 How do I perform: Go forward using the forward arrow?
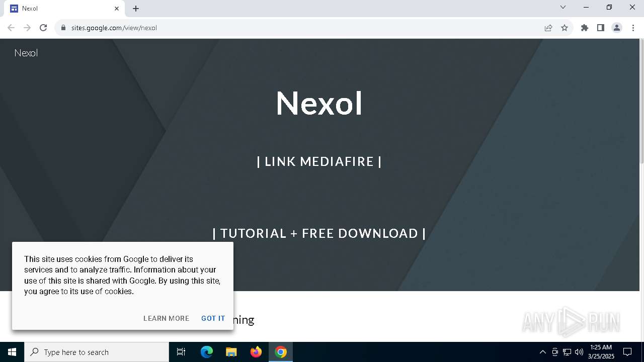tap(27, 28)
